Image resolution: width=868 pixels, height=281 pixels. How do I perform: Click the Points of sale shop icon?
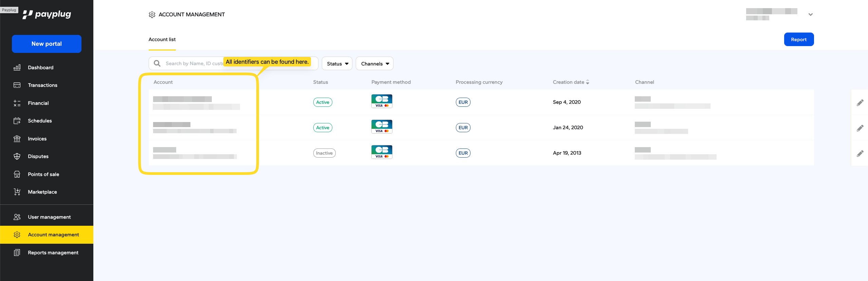[x=17, y=174]
